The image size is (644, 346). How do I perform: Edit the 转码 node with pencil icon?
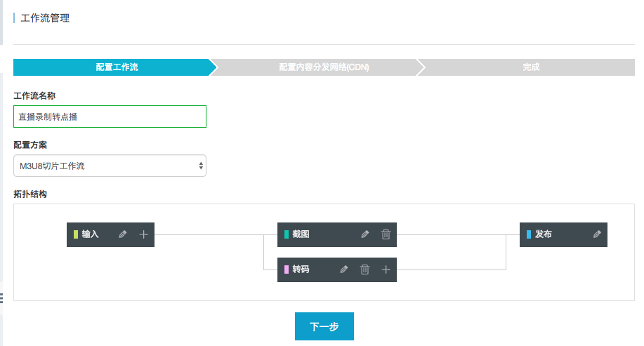click(343, 270)
